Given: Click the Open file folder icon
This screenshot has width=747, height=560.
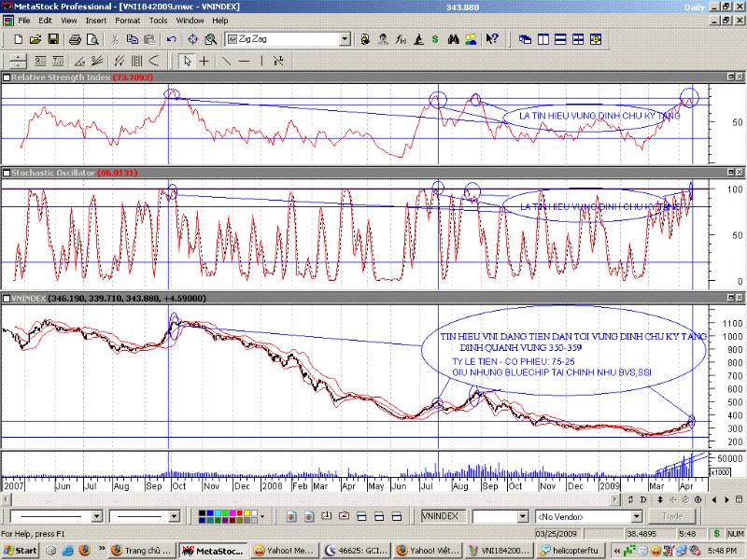Looking at the screenshot, I should tap(35, 39).
